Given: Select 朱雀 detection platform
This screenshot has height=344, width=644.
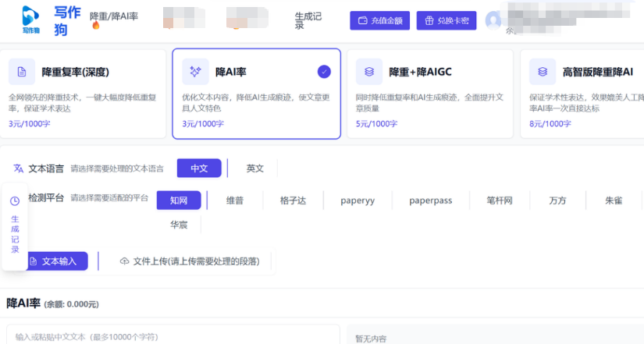Looking at the screenshot, I should tap(614, 200).
